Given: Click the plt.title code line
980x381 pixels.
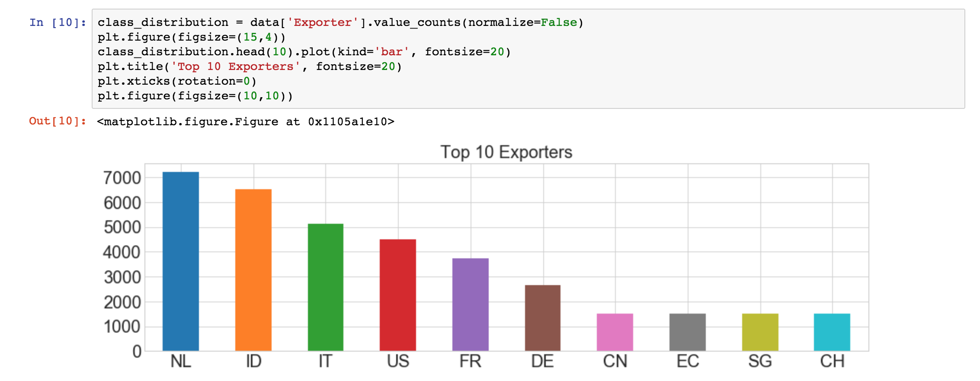Looking at the screenshot, I should tap(250, 67).
